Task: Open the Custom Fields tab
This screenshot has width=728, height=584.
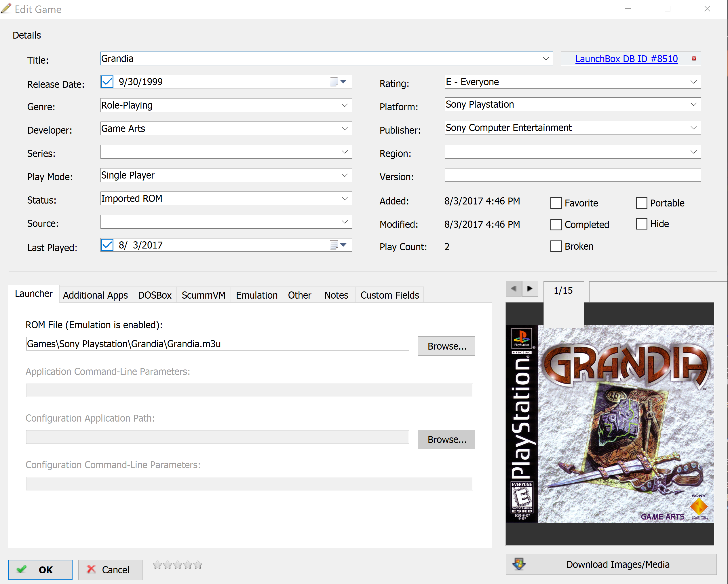Action: click(390, 295)
